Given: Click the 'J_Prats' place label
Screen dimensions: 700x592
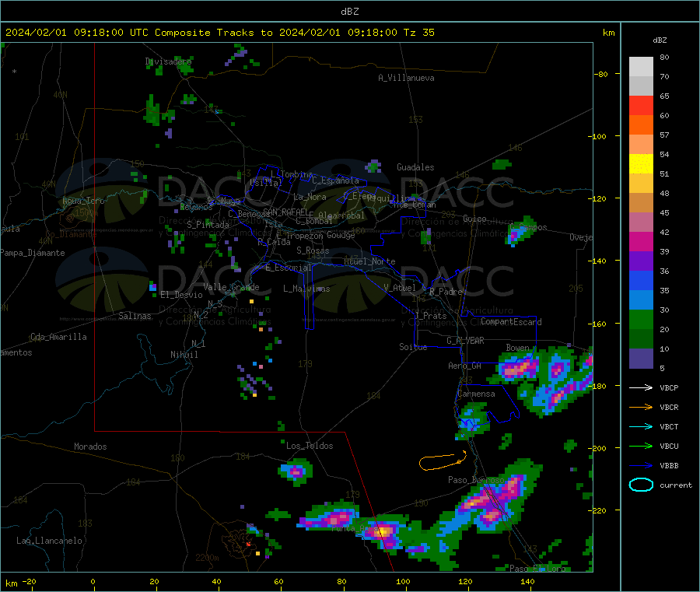Looking at the screenshot, I should (430, 316).
